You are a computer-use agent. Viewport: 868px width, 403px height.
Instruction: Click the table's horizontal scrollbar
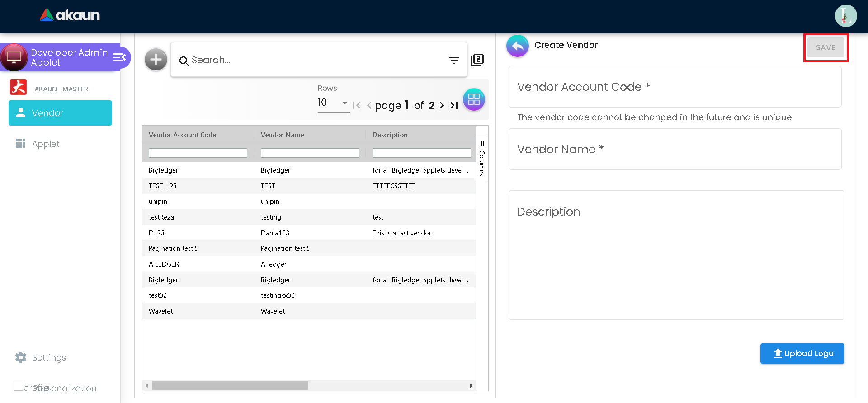231,385
